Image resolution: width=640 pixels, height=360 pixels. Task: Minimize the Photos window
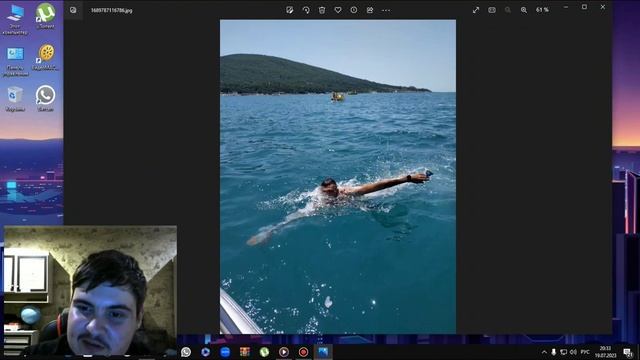tap(566, 7)
